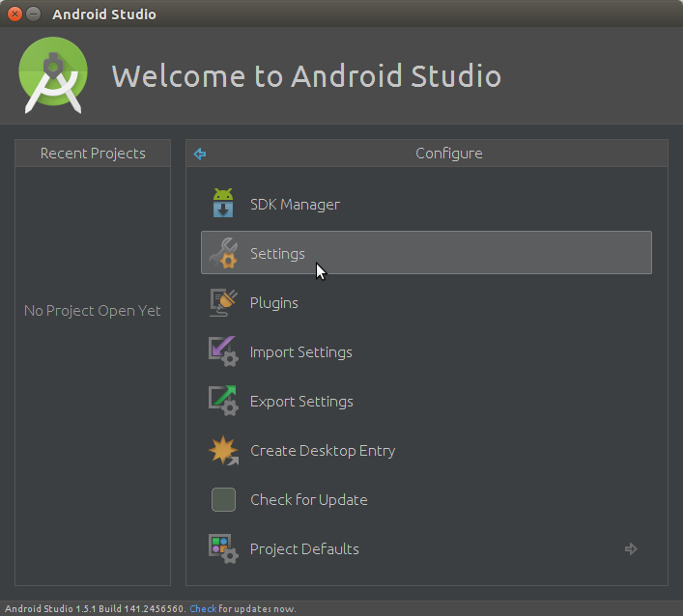Image resolution: width=683 pixels, height=616 pixels.
Task: Click 'Welcome to Android Studio' heading
Action: coord(306,75)
